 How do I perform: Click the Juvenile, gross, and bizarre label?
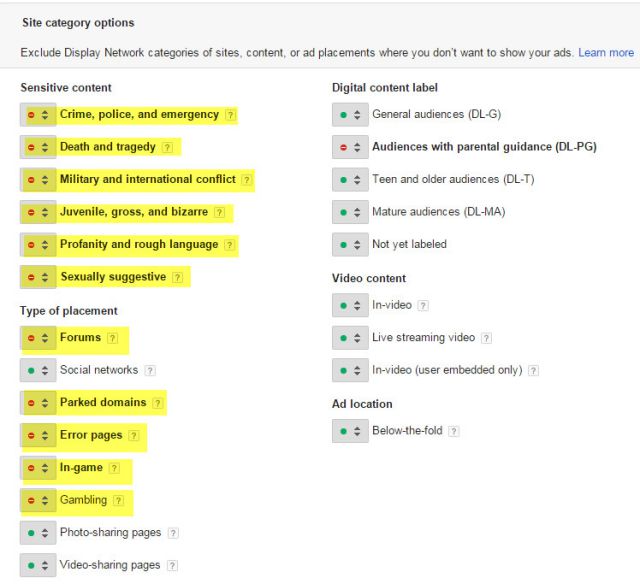(134, 212)
